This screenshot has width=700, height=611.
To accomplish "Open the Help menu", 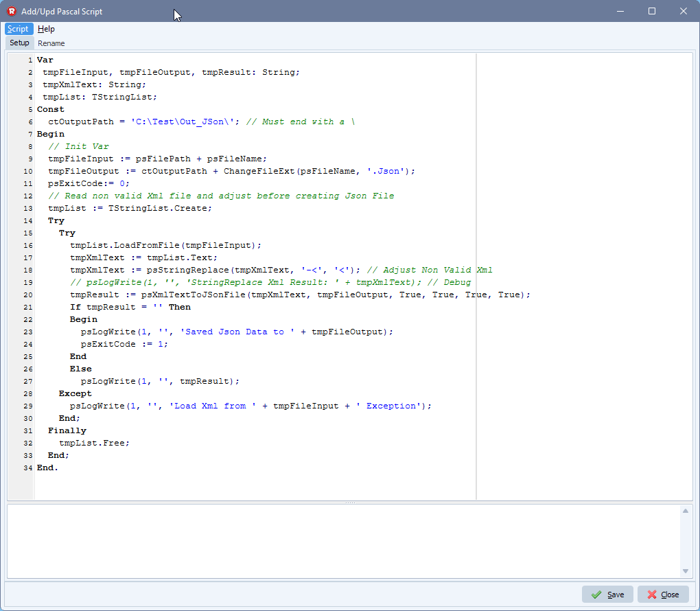I will (46, 29).
